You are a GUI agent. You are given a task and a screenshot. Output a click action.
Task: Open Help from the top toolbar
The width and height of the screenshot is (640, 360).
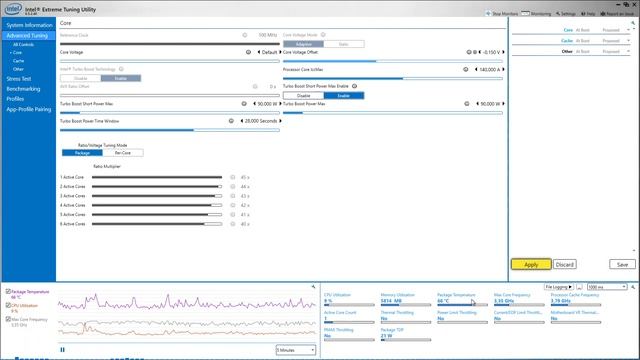click(588, 13)
